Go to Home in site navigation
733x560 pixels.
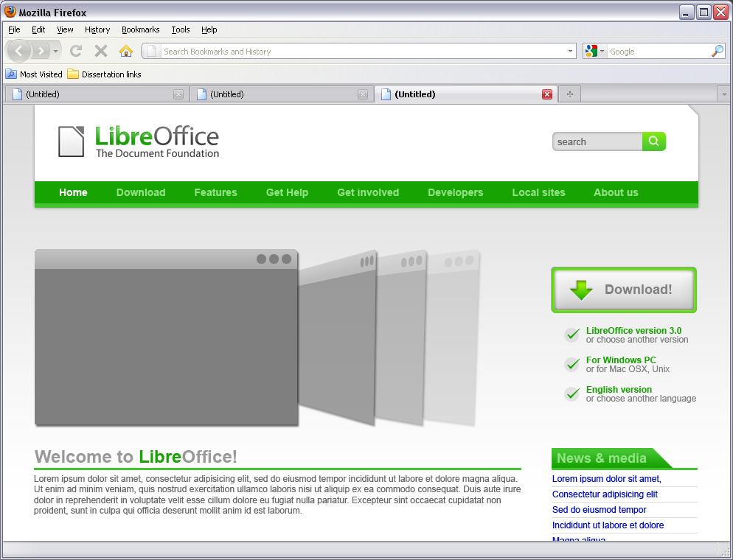[x=73, y=192]
